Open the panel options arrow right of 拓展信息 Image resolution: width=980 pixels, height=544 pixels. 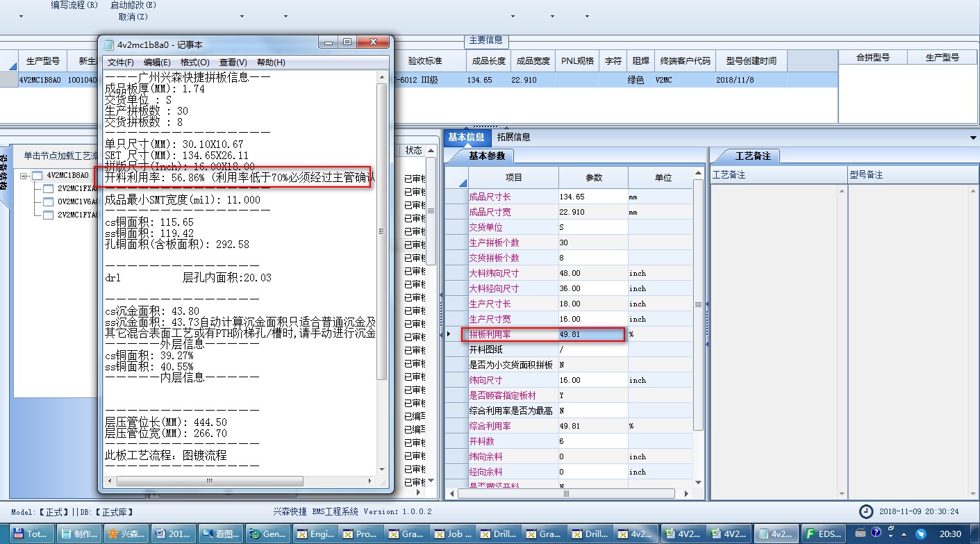(973, 138)
